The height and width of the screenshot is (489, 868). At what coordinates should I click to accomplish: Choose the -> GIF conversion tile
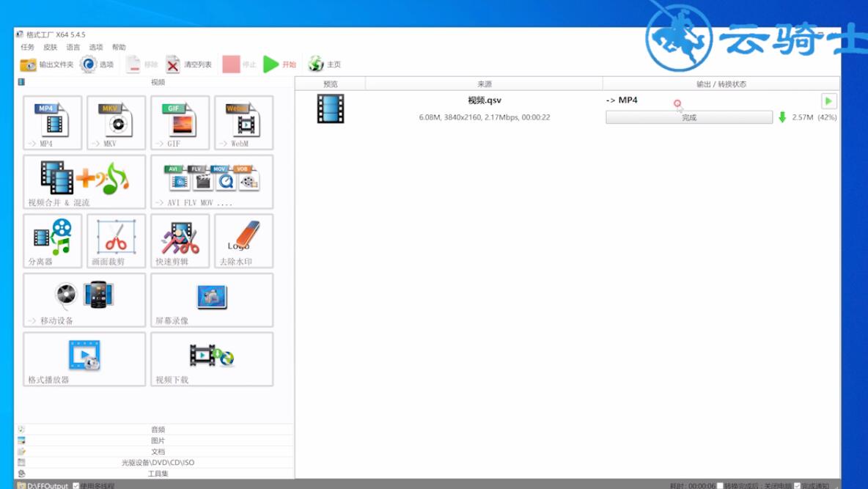[x=180, y=122]
